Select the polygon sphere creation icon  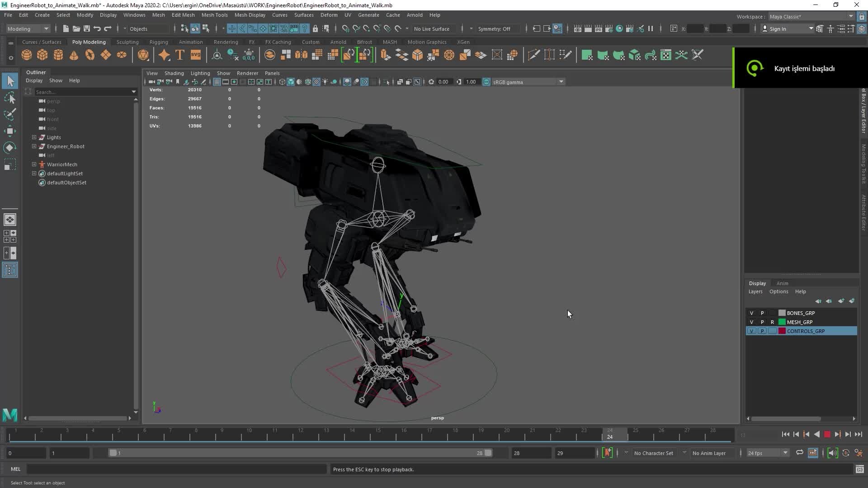[x=26, y=55]
